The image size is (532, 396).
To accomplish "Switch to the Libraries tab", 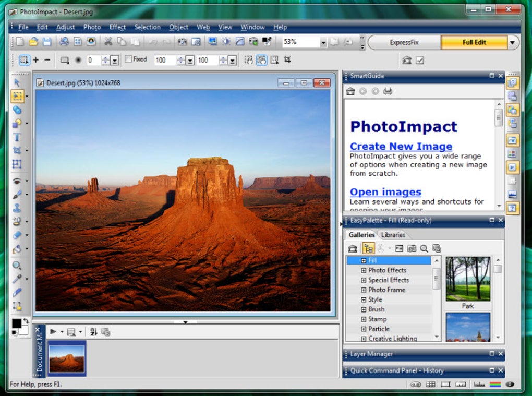I will pyautogui.click(x=393, y=235).
